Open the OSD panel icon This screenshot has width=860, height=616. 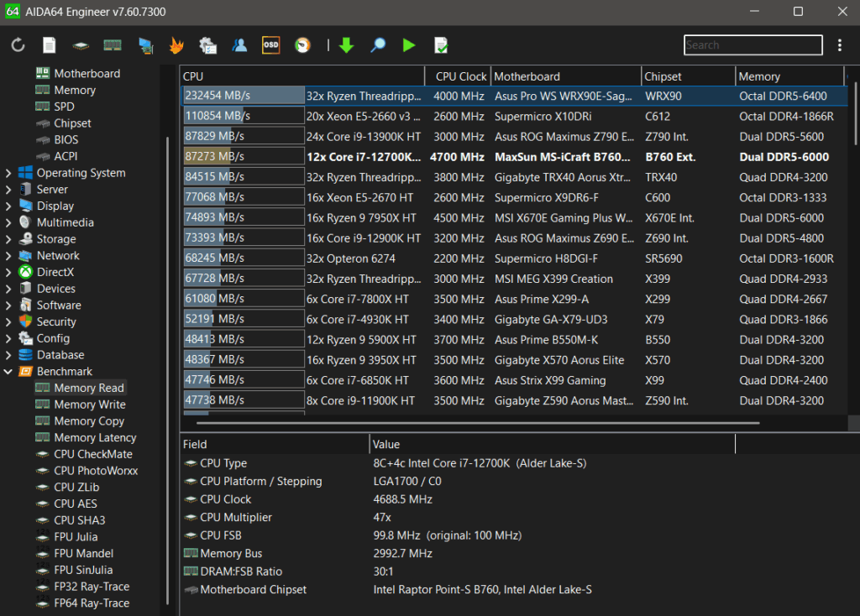point(270,45)
